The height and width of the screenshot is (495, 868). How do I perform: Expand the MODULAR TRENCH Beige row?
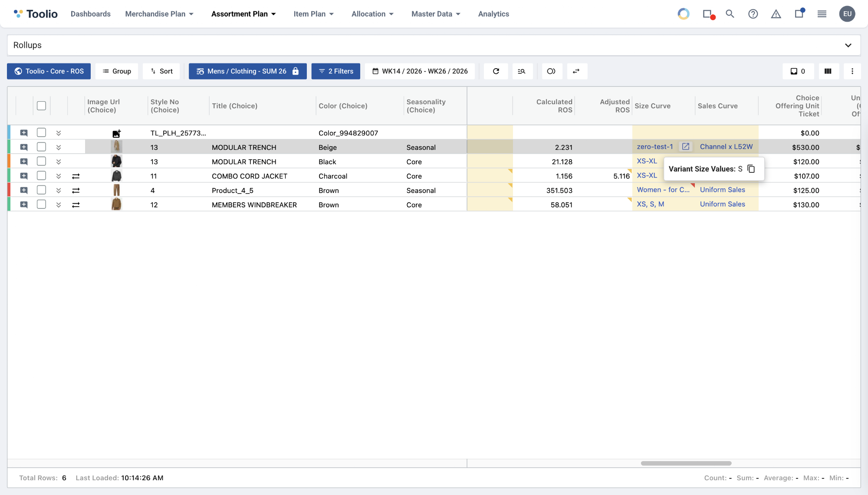pos(59,147)
